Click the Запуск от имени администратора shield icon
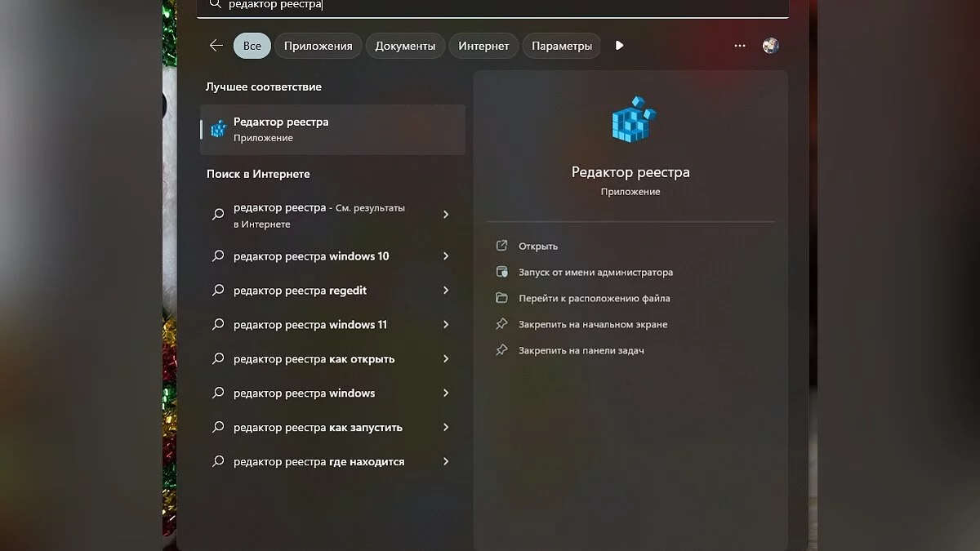This screenshot has height=551, width=980. point(502,272)
